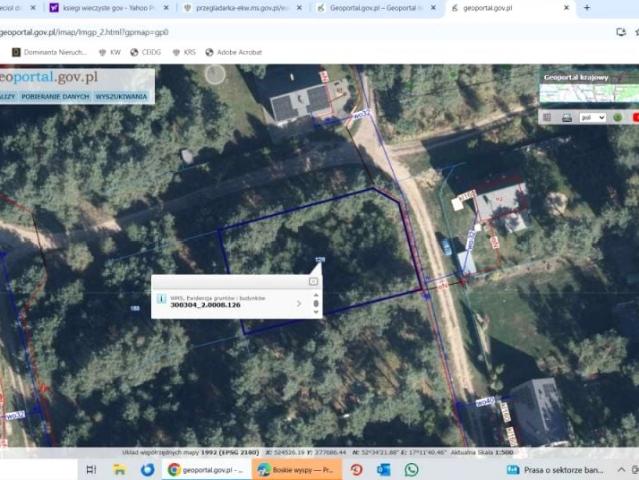Open the CEIDG bookmark
Screen dimensions: 639x480
pyautogui.click(x=145, y=52)
